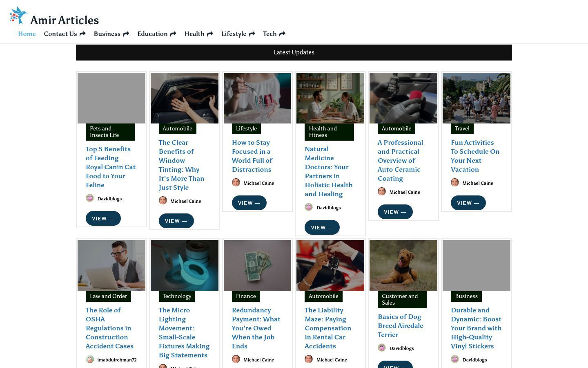Click author avatar on Redundancy Payment article

click(236, 359)
